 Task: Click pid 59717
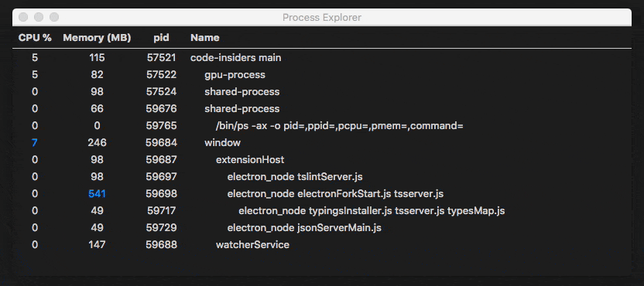[x=162, y=211]
